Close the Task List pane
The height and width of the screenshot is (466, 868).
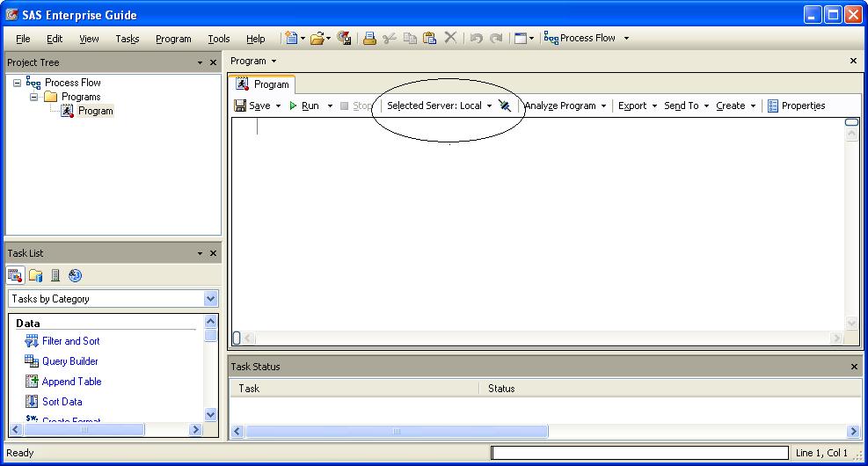click(213, 253)
